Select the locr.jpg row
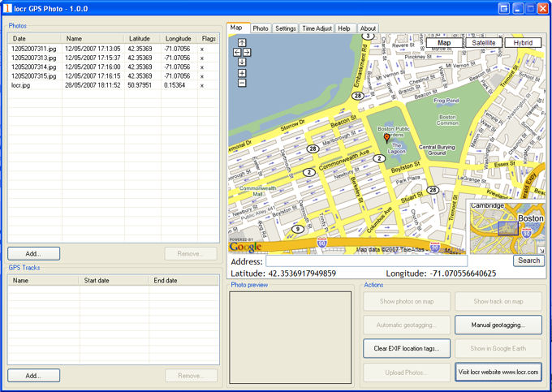 click(x=114, y=85)
